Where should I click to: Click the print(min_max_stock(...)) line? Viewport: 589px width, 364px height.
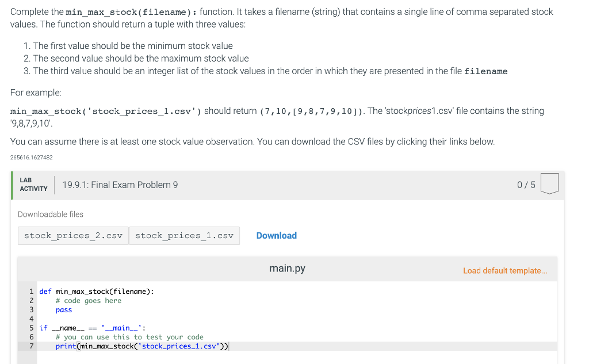click(x=141, y=346)
